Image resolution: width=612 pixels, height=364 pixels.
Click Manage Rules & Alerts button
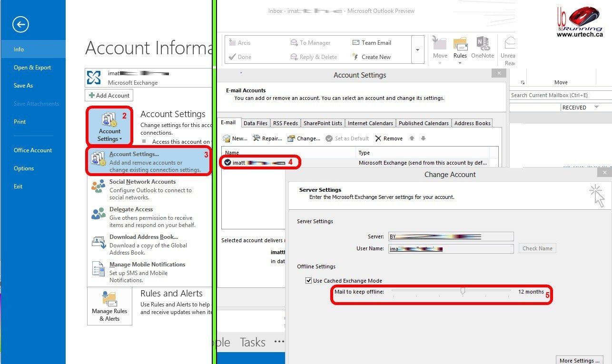point(109,307)
